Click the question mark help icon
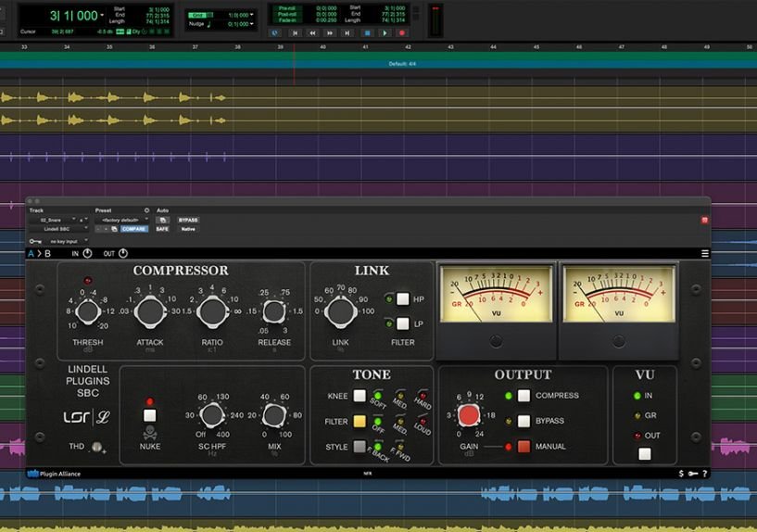The height and width of the screenshot is (532, 757). (705, 474)
